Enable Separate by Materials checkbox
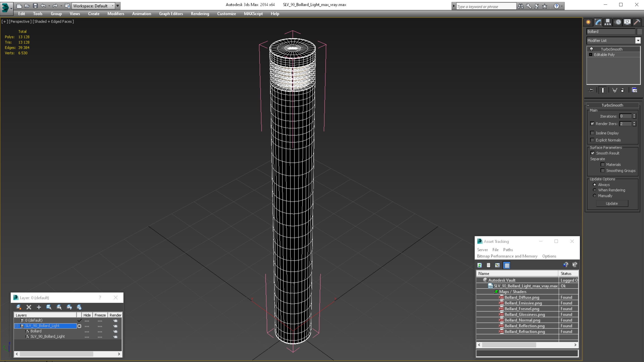The width and height of the screenshot is (644, 362). (603, 164)
